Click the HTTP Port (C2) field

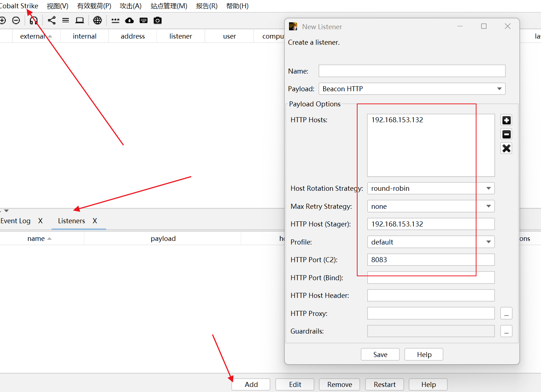(x=431, y=260)
